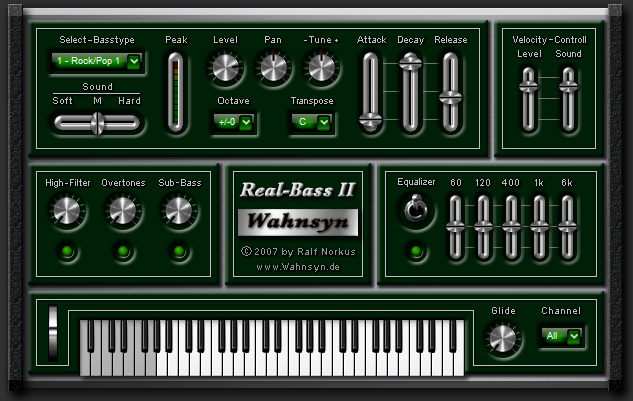This screenshot has height=401, width=633.
Task: Click the Level knob
Action: (225, 68)
